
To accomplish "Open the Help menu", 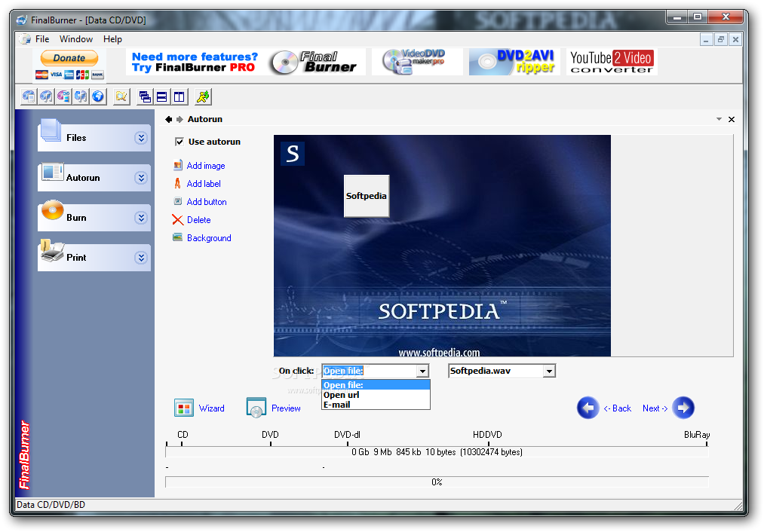I will pos(112,39).
